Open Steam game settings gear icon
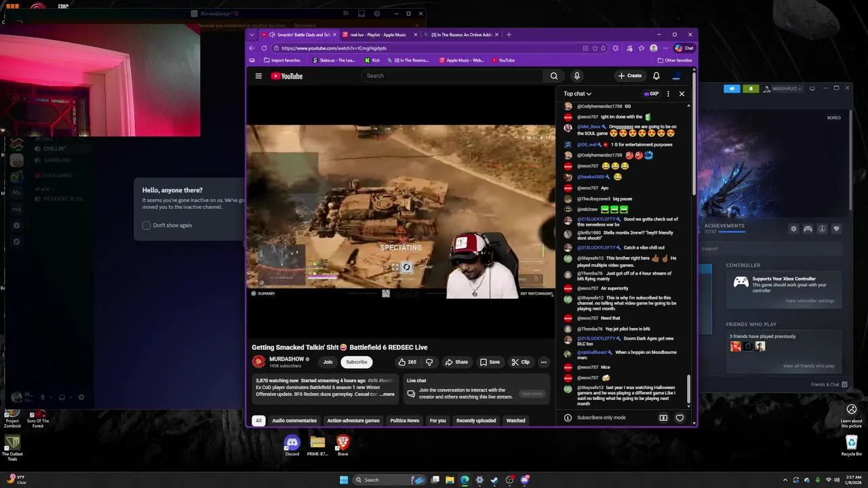 793,229
